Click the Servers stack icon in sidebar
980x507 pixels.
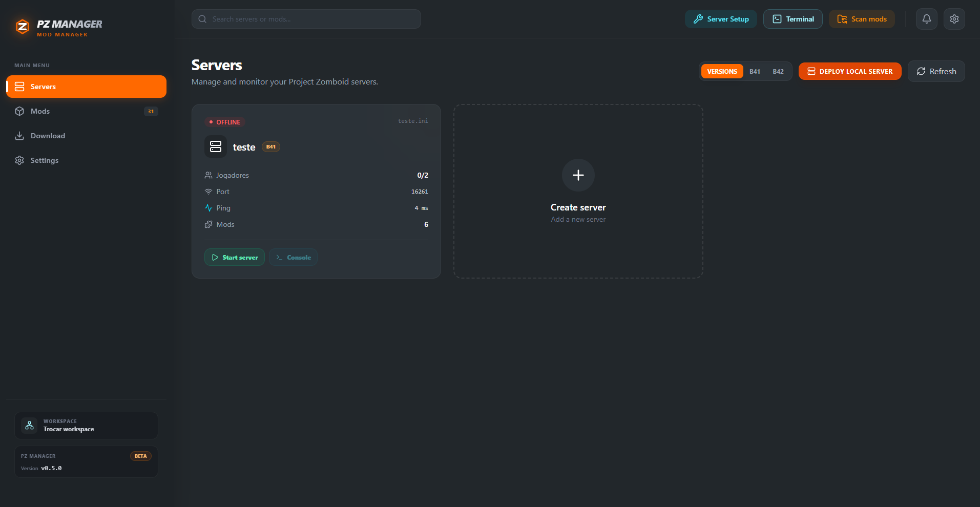pyautogui.click(x=19, y=87)
